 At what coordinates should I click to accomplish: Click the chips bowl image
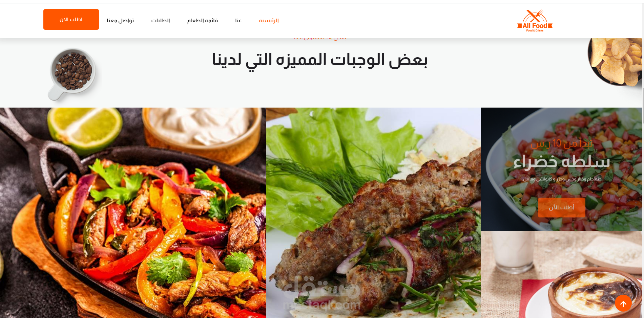coord(615,62)
